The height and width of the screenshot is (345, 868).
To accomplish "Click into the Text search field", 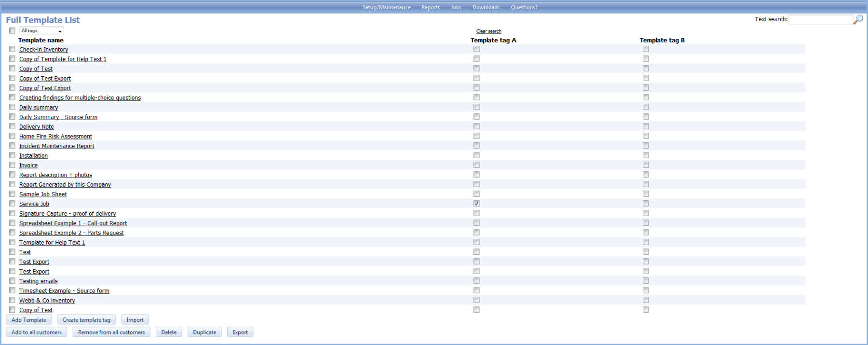I will click(x=820, y=19).
